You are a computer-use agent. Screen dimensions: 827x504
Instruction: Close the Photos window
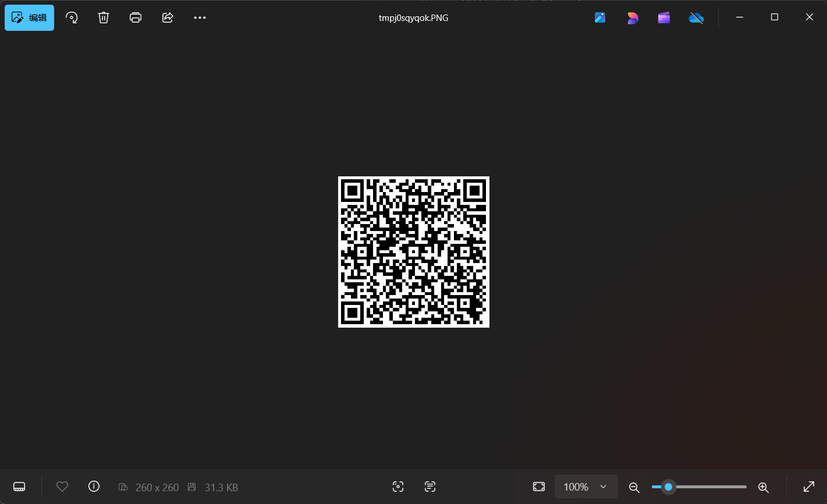click(x=810, y=17)
